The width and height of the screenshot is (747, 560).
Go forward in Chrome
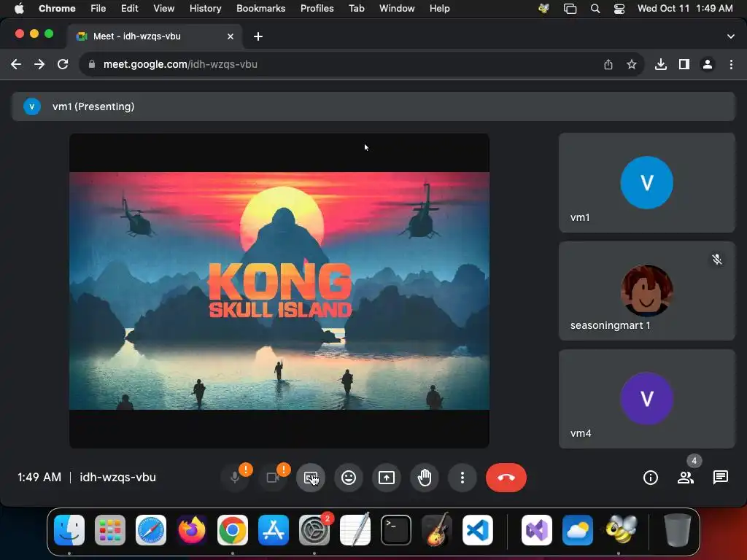39,64
